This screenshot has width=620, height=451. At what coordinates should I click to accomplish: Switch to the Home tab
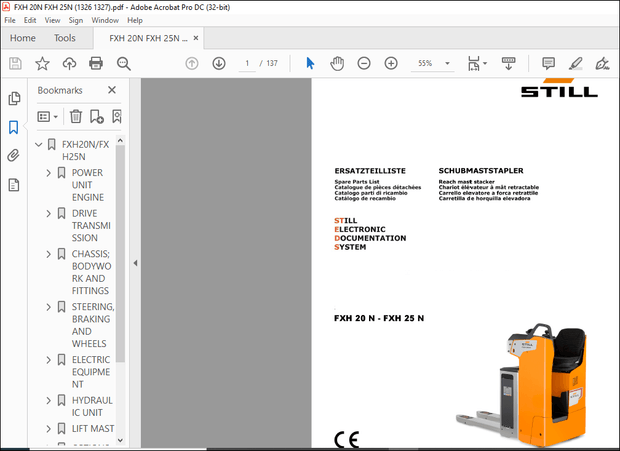point(23,38)
